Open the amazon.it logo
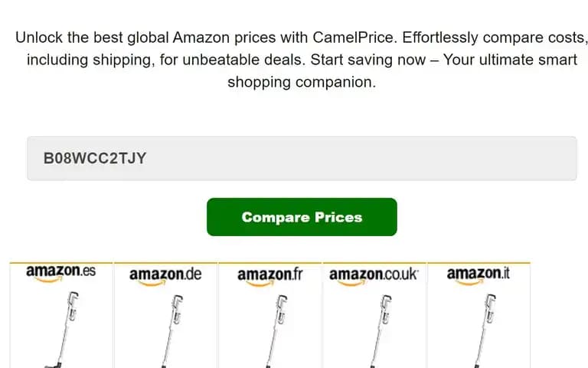Screen dimensions: 588x368 (x=478, y=276)
